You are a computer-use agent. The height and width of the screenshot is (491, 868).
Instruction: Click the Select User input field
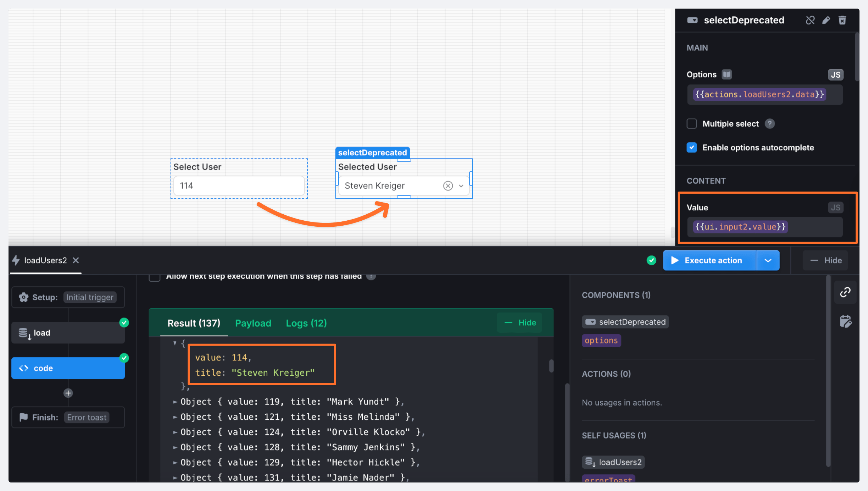tap(239, 186)
